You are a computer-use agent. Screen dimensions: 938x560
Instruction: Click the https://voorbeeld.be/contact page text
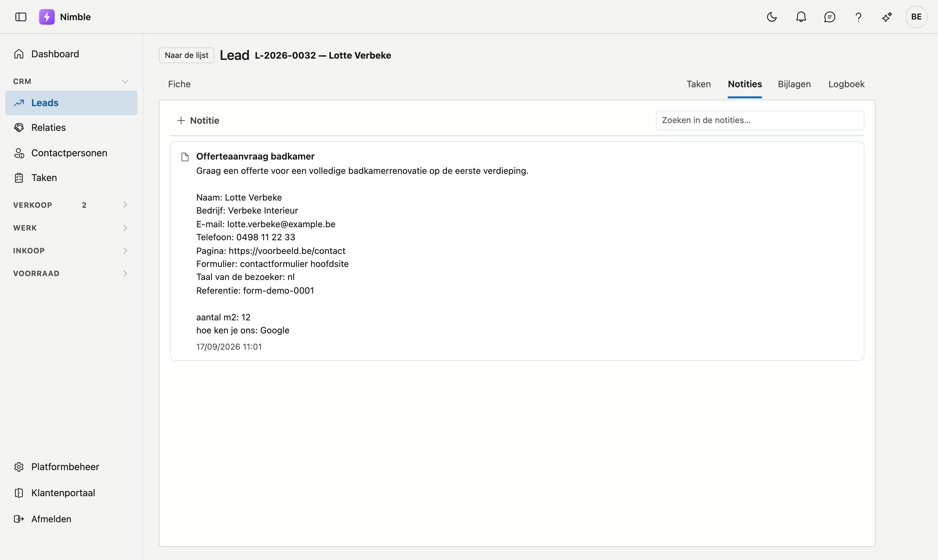point(287,251)
